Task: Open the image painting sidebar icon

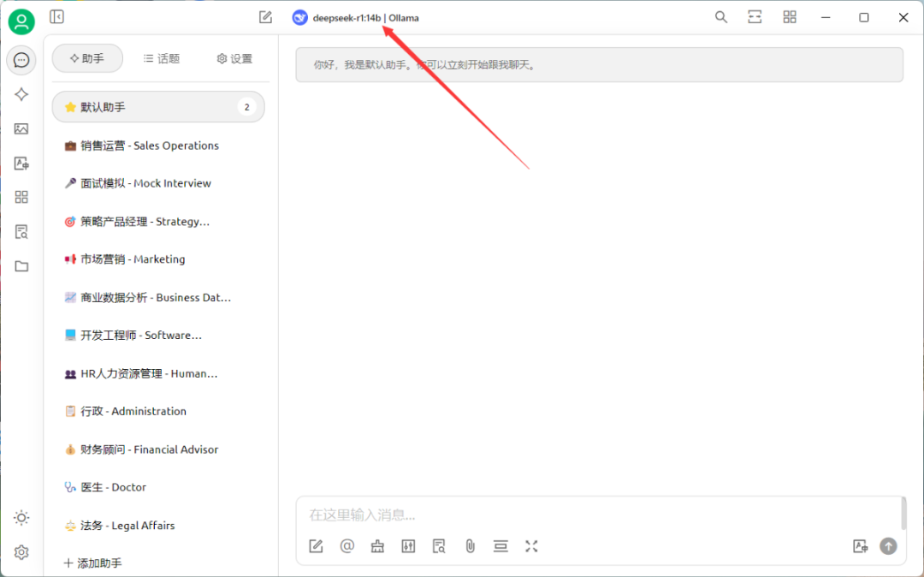Action: [x=21, y=128]
